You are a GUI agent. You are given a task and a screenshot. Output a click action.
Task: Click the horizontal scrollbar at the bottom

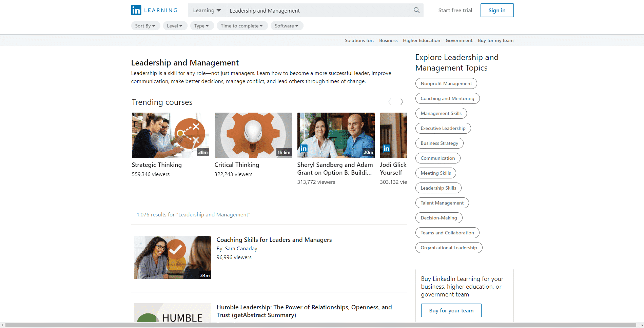[x=321, y=325]
